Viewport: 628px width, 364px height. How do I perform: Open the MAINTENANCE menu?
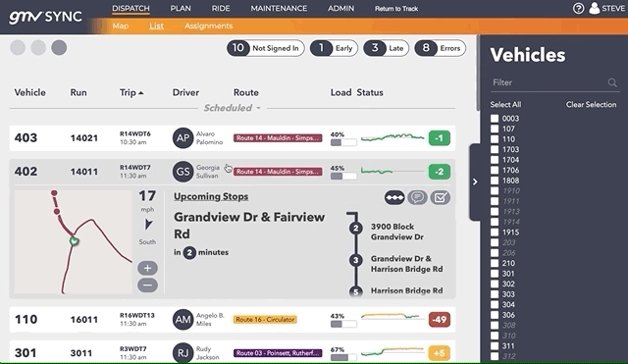[279, 9]
